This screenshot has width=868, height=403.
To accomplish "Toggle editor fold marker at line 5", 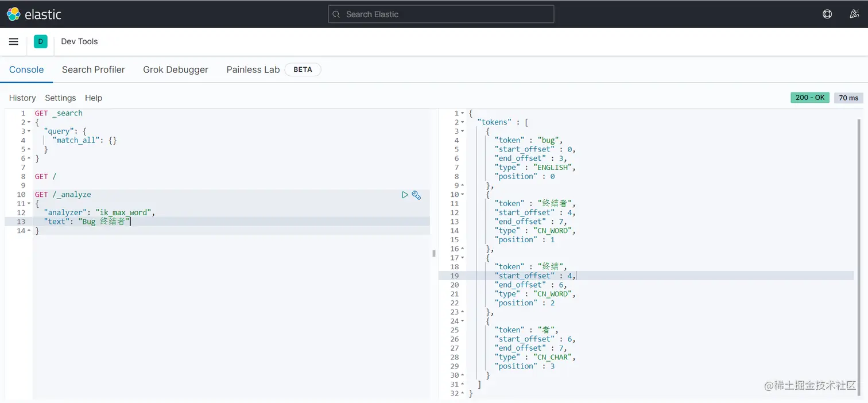I will pyautogui.click(x=29, y=149).
